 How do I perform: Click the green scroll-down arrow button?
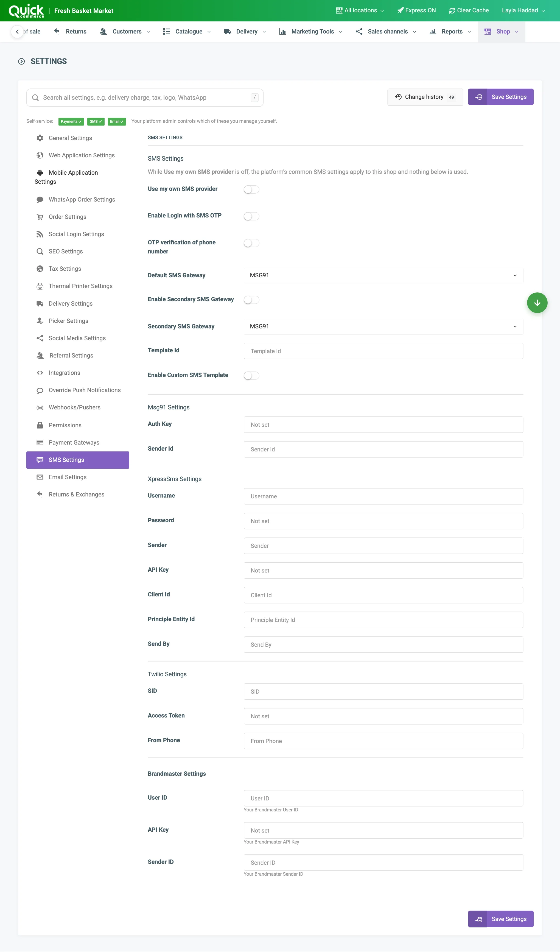pyautogui.click(x=537, y=303)
